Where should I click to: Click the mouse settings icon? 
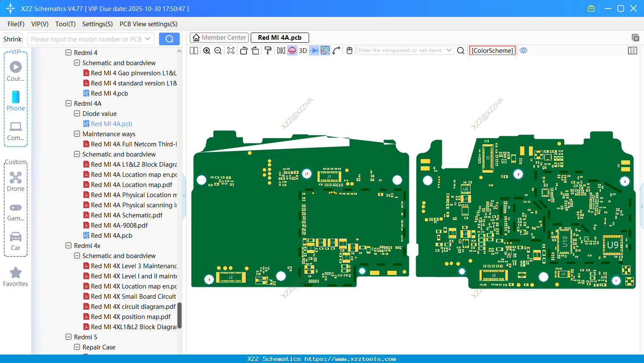(x=349, y=51)
